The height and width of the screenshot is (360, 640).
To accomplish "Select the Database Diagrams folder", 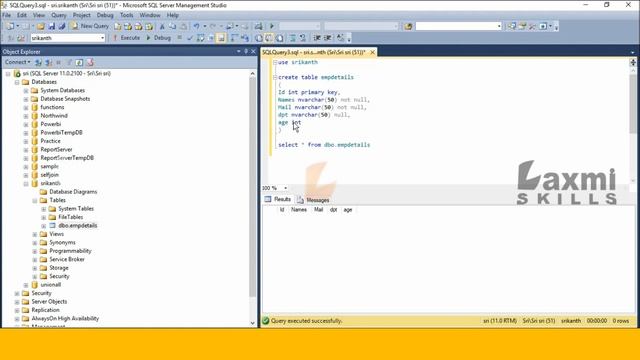I will [x=73, y=192].
